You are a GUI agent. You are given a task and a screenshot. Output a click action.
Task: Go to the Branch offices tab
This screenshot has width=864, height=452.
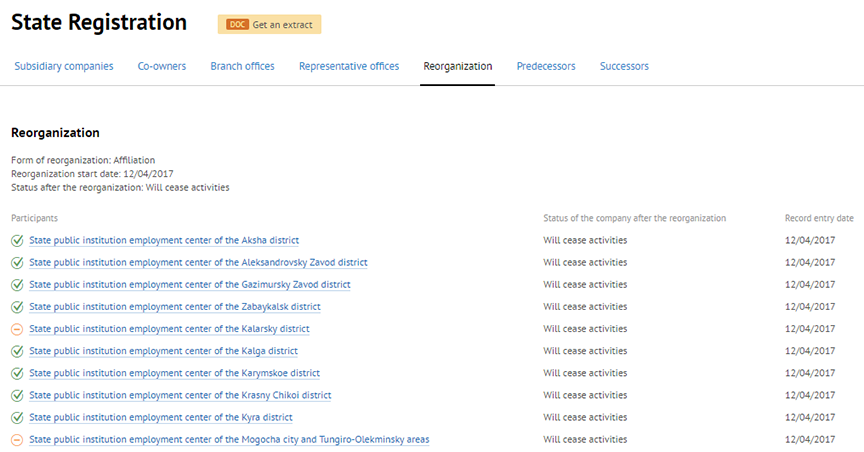tap(242, 66)
